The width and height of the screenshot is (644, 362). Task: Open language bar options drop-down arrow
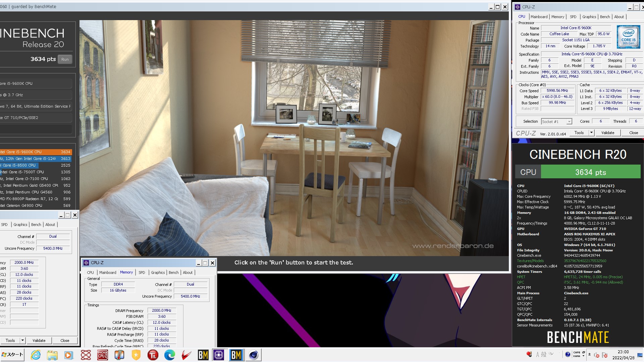583,356
